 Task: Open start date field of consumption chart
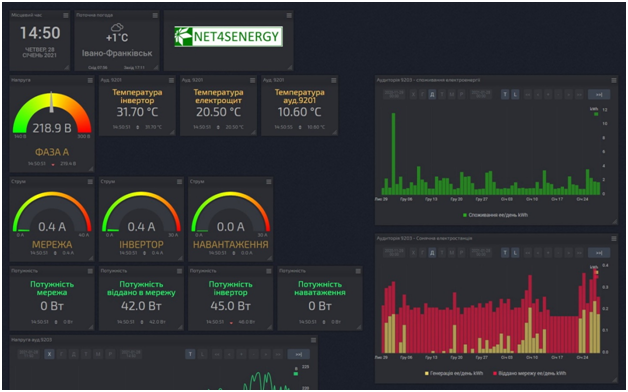pos(394,94)
